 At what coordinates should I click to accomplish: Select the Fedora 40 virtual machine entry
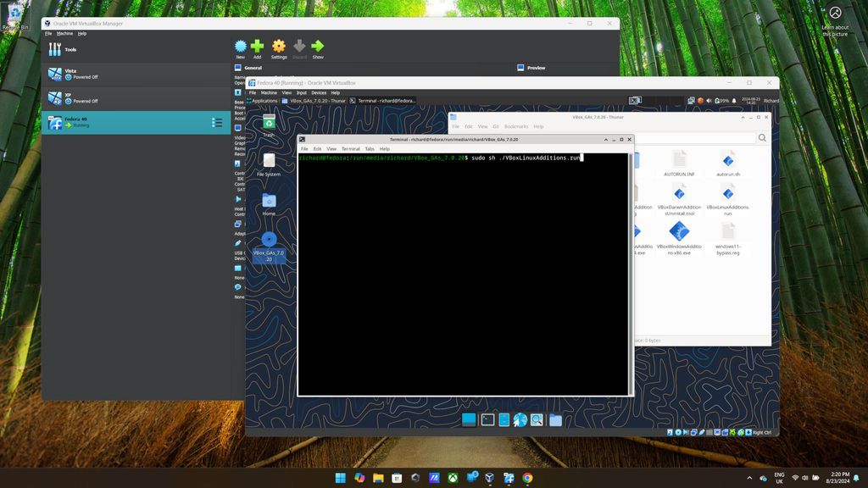[x=136, y=122]
